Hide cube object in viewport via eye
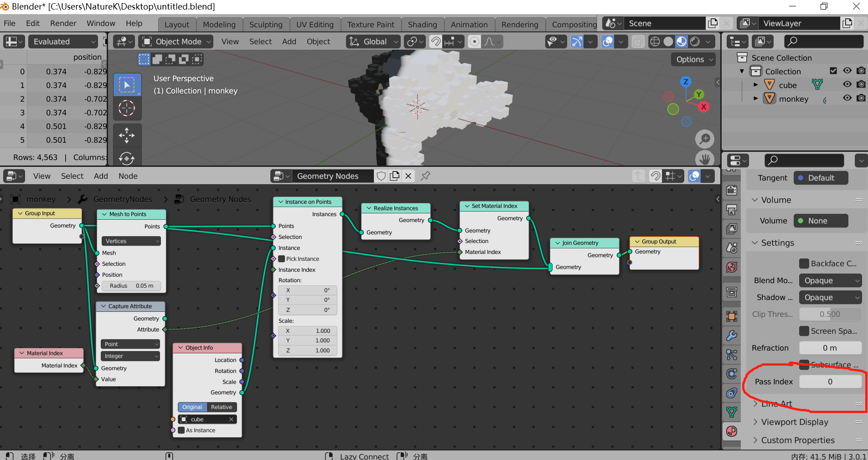This screenshot has width=868, height=460. [x=847, y=84]
